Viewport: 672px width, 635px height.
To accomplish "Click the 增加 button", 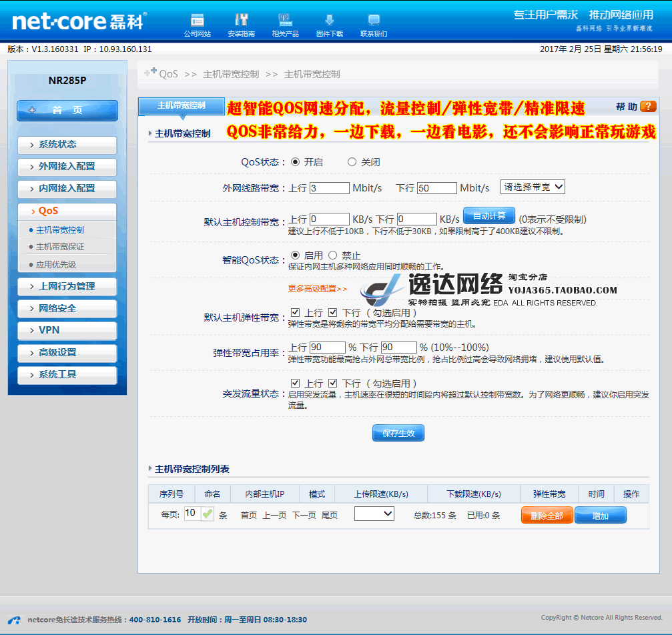I will click(x=601, y=516).
